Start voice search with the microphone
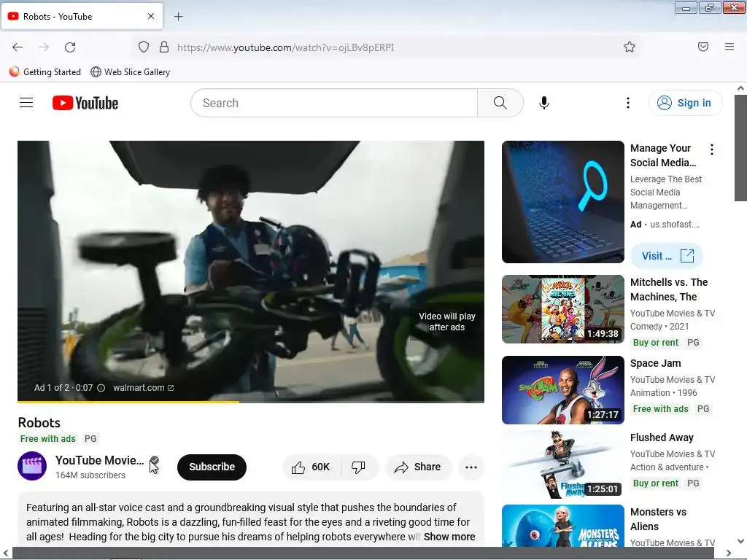 coord(544,103)
